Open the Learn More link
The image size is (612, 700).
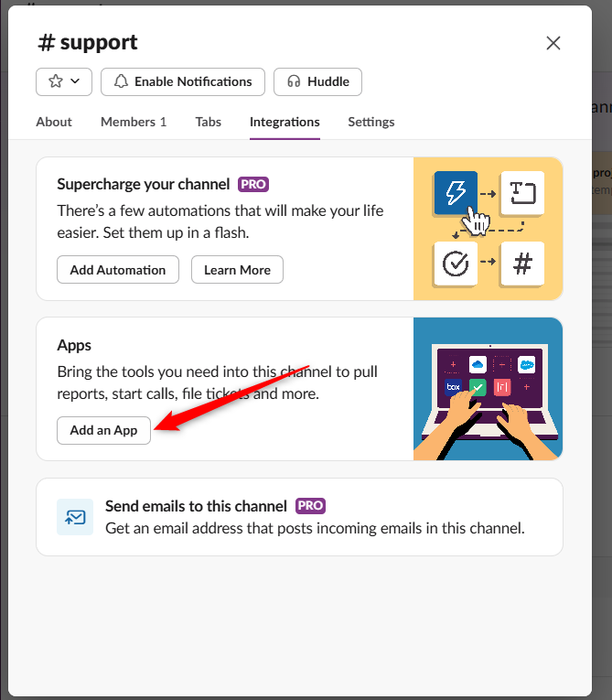click(x=237, y=270)
